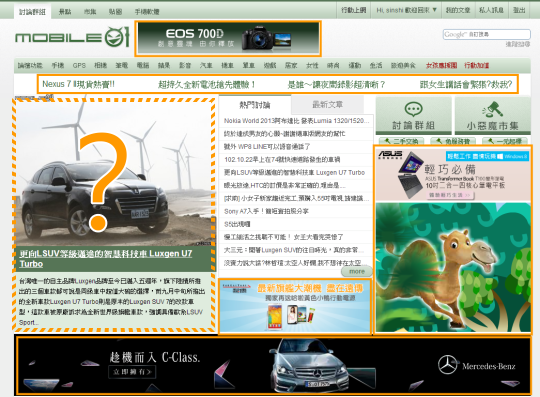This screenshot has height=397, width=540.
Task: Open the 運動 category in nav bar
Action: pyautogui.click(x=354, y=65)
